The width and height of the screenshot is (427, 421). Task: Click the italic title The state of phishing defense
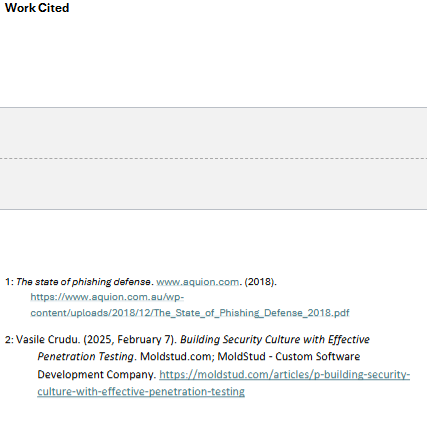[83, 282]
